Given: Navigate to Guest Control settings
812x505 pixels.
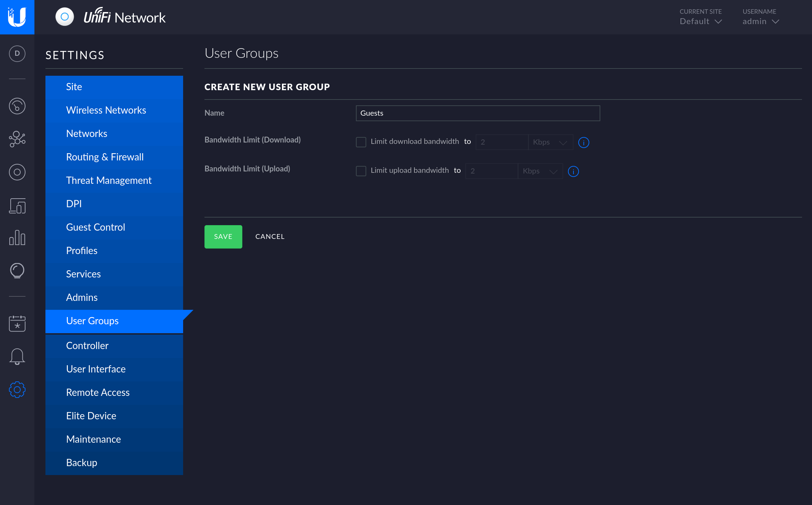Looking at the screenshot, I should [x=96, y=227].
